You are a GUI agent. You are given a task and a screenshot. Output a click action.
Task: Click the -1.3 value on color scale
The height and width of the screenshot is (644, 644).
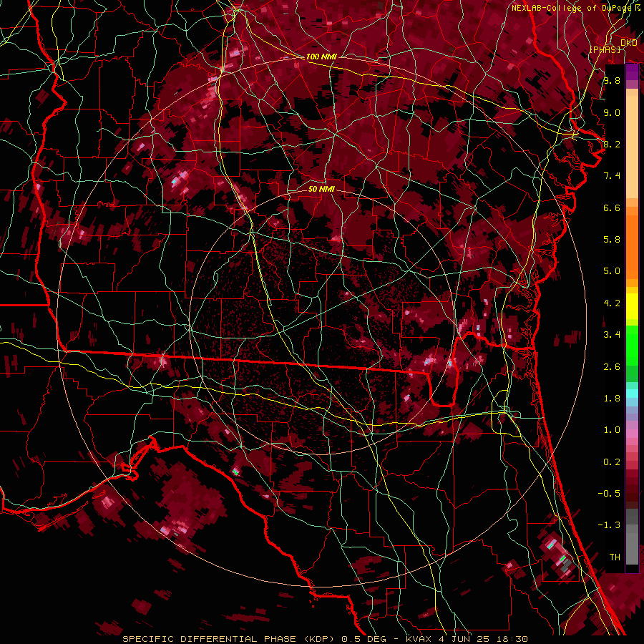pyautogui.click(x=609, y=525)
